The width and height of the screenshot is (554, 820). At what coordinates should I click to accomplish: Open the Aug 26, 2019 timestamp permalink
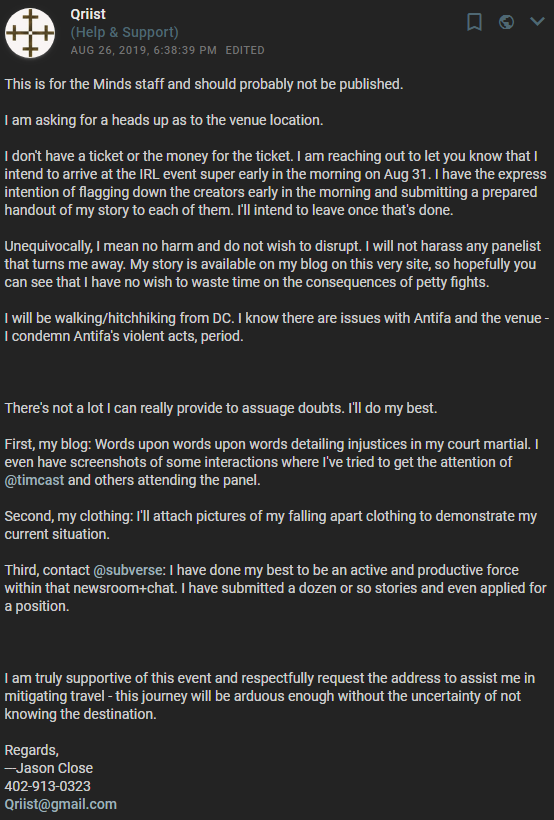tap(143, 50)
